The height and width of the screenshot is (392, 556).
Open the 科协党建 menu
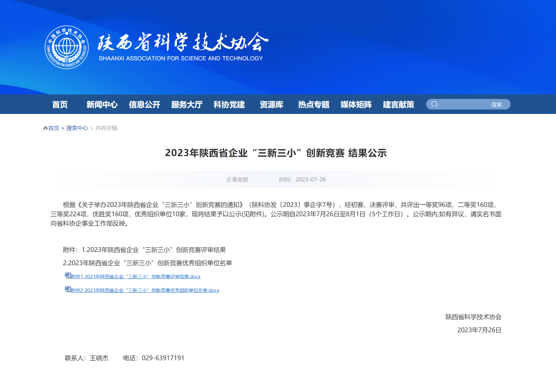pos(229,104)
